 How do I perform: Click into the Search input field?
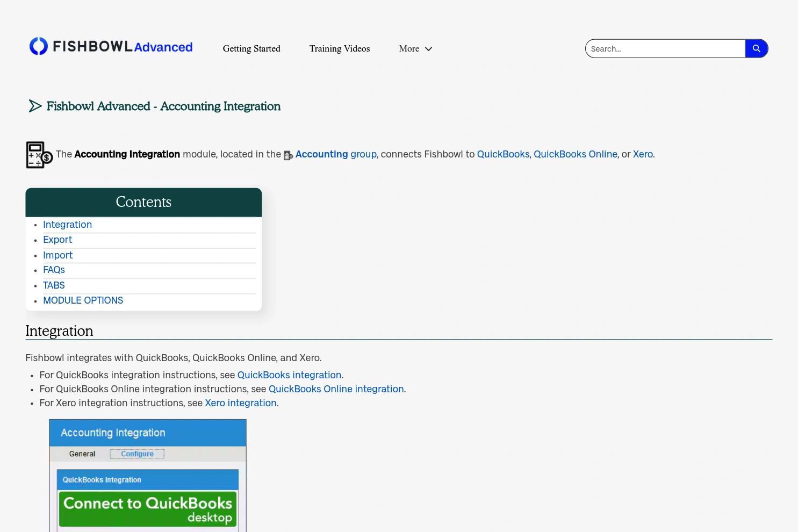coord(665,48)
